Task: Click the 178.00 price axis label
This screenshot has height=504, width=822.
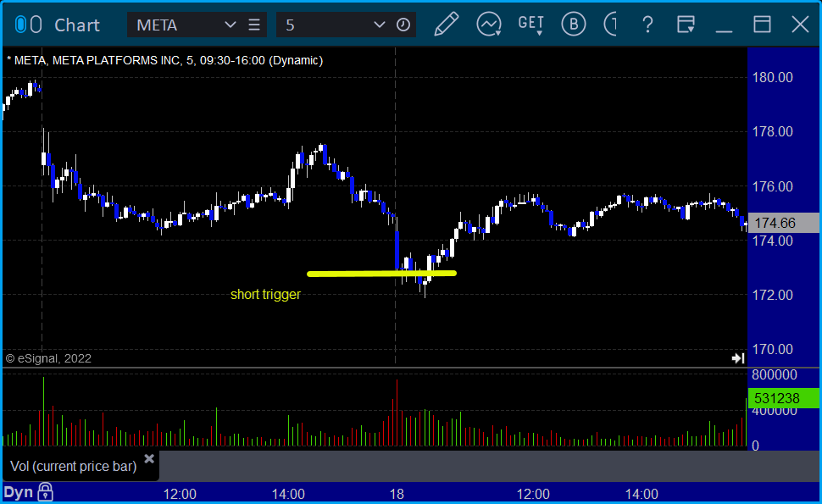Action: [773, 131]
